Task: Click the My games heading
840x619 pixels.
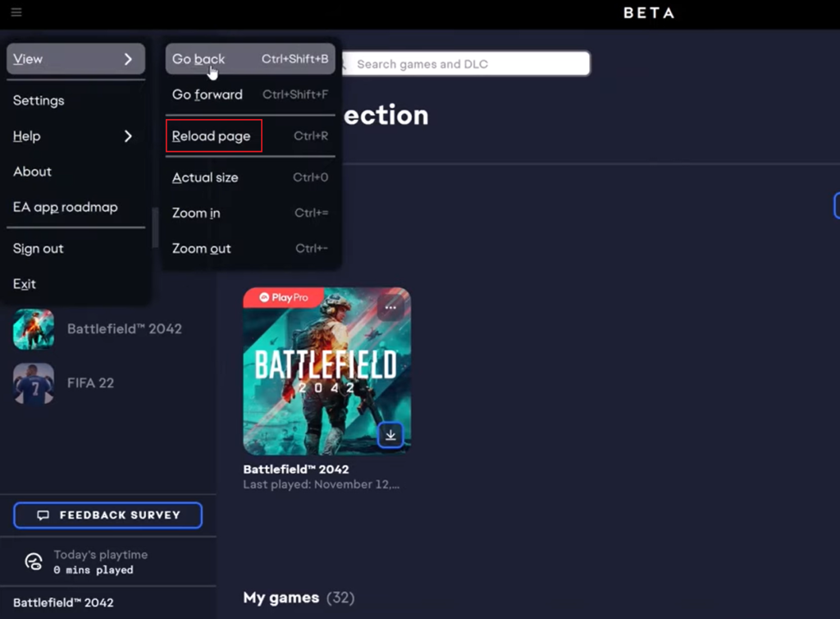Action: [x=281, y=598]
